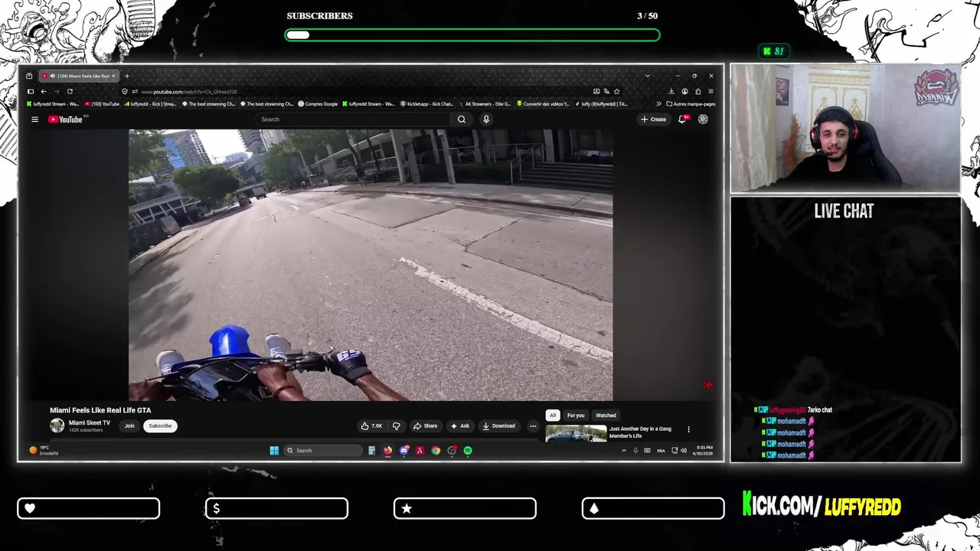Select the 'Watched' suggestions chip
980x551 pixels.
606,416
